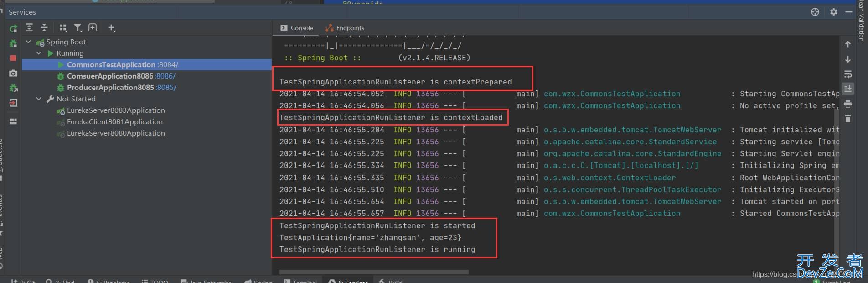Screen dimensions: 868x283
Task: Select EurekaServer8083Application
Action: click(116, 110)
